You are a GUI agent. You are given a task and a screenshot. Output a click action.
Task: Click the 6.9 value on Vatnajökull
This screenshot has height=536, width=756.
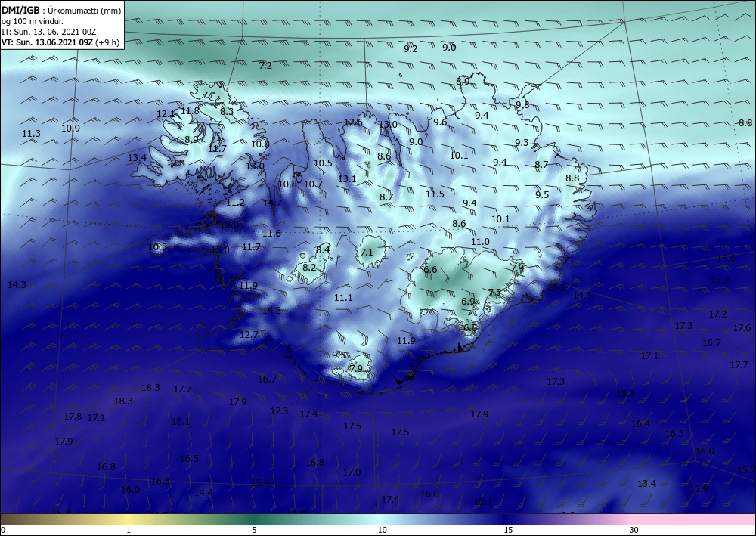[x=468, y=301]
